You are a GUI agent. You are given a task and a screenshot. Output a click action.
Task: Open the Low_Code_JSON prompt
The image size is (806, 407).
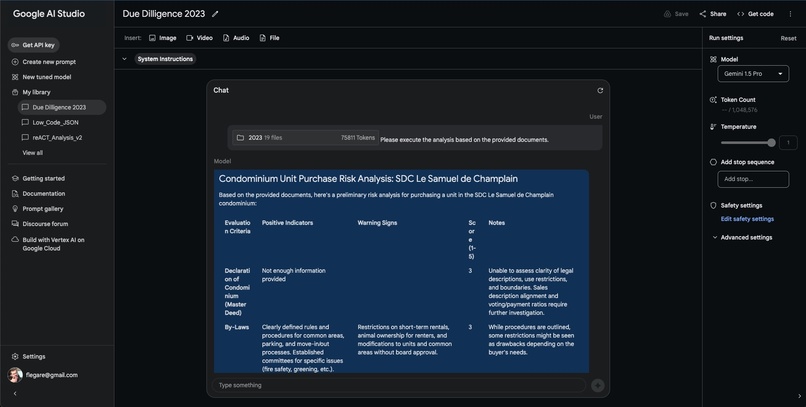click(x=50, y=122)
